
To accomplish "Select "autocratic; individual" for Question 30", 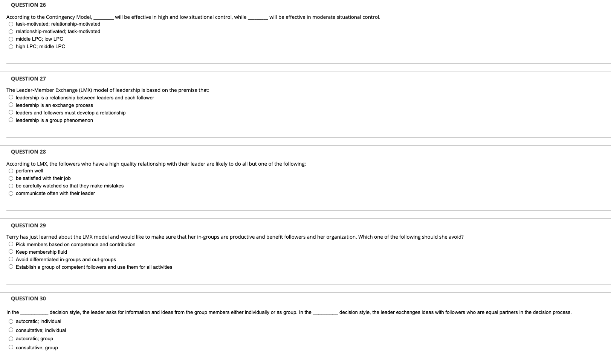I will 10,321.
